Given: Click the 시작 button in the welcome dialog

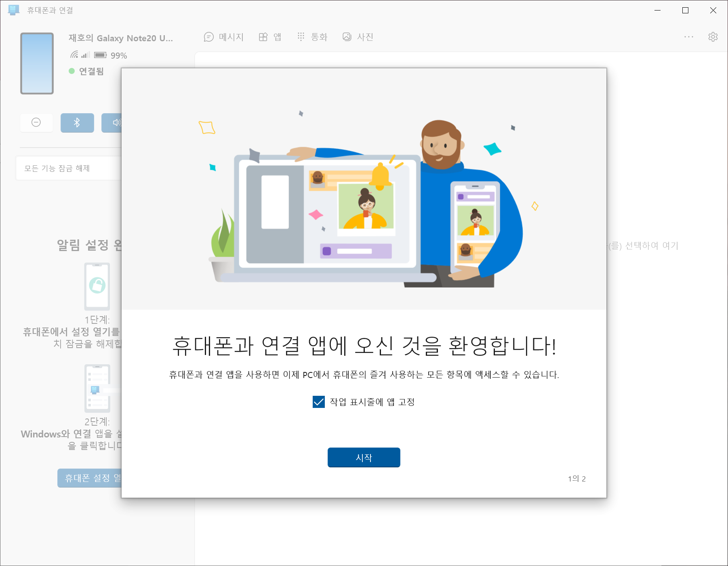Looking at the screenshot, I should [x=364, y=457].
